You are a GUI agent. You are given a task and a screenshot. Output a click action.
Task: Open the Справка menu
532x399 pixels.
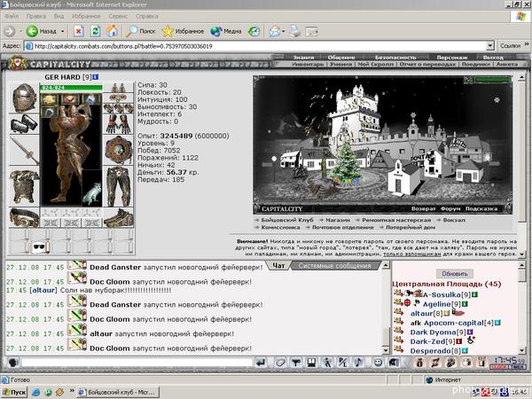(147, 16)
